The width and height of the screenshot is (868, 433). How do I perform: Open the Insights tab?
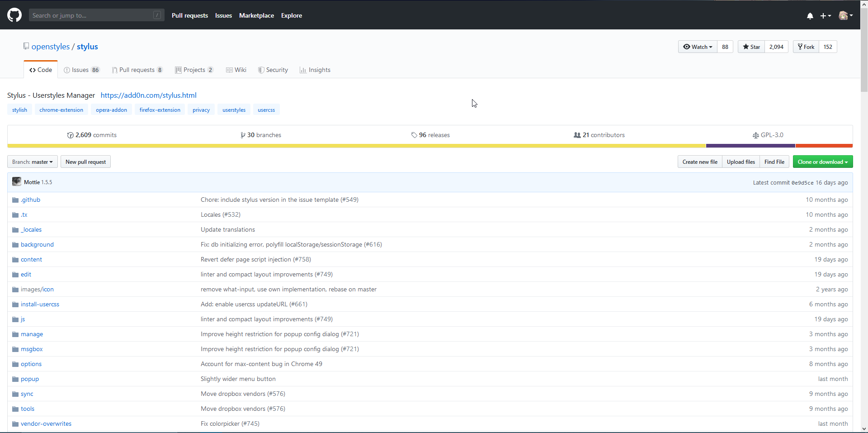[315, 70]
